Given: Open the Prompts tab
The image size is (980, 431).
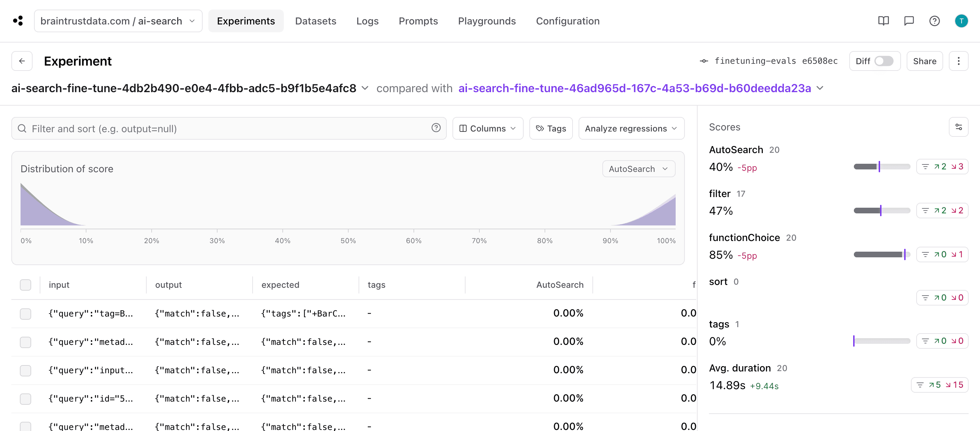Looking at the screenshot, I should coord(418,21).
